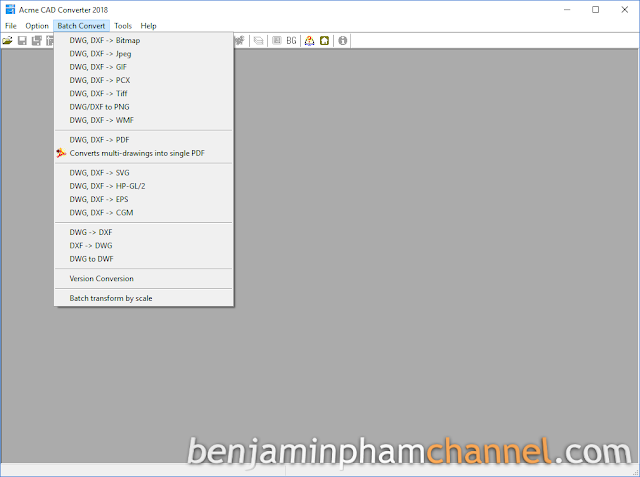Click the Open file folder icon

coord(7,40)
